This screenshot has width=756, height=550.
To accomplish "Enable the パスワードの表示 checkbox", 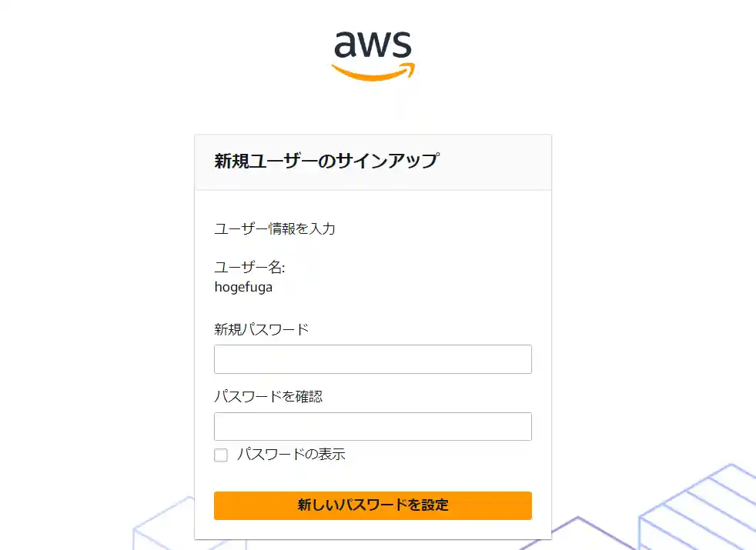I will point(221,455).
